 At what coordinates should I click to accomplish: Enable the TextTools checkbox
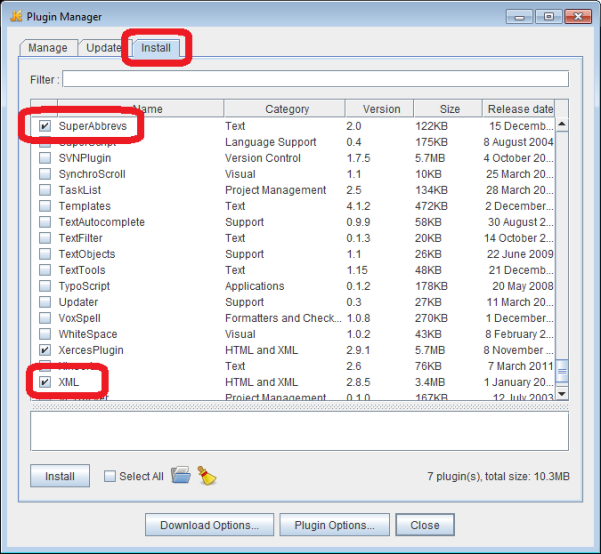[45, 270]
